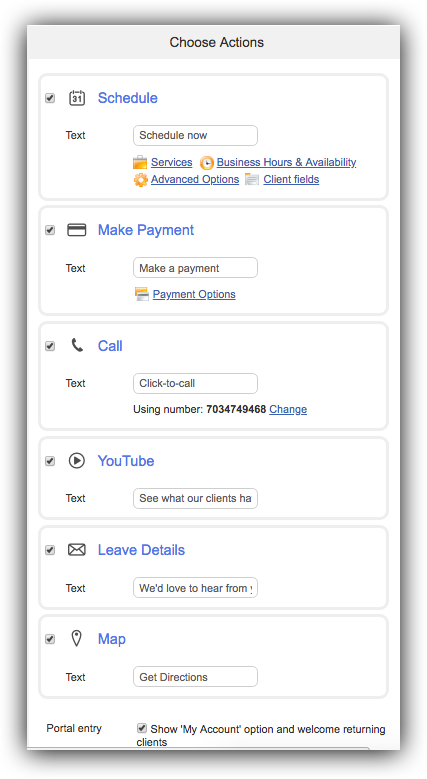Click the 'Schedule now' text field
This screenshot has width=427, height=779.
(195, 136)
